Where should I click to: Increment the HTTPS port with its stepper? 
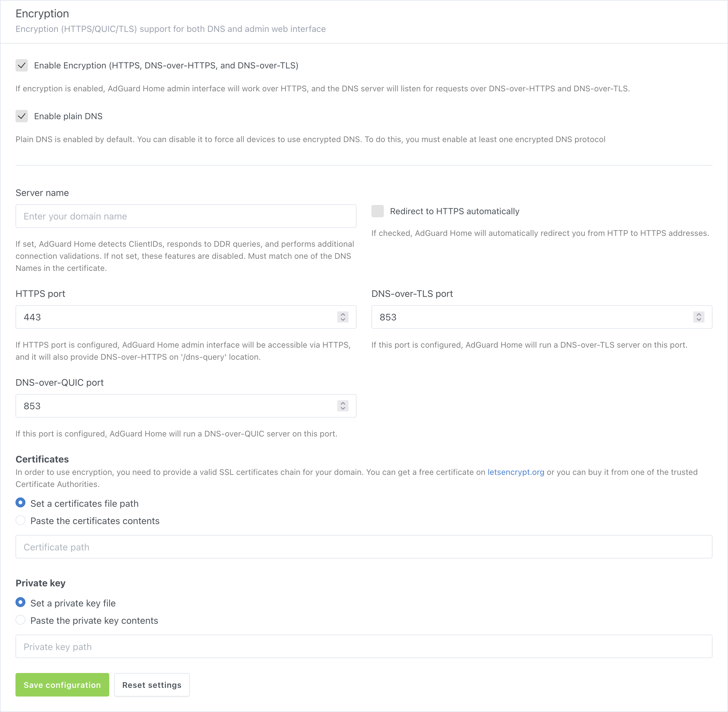coord(343,315)
